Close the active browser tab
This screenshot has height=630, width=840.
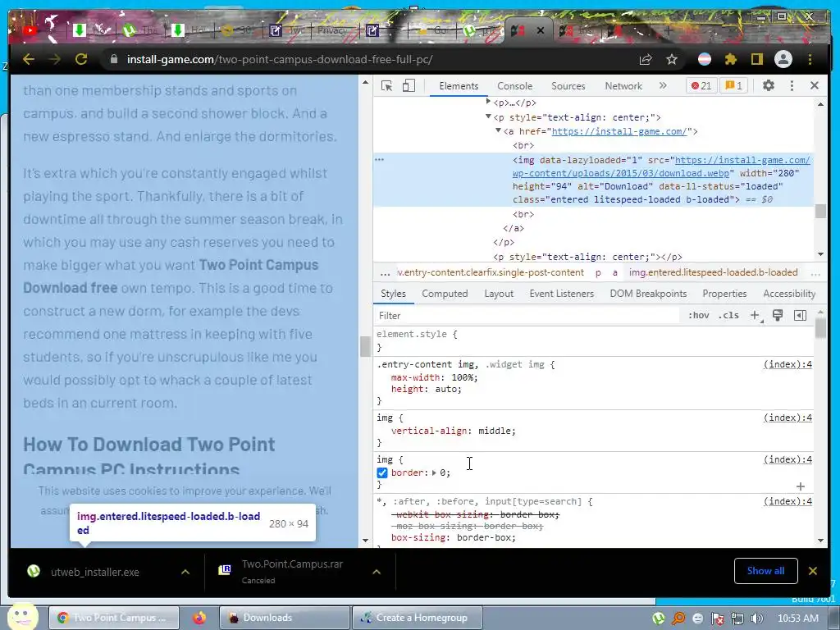541,30
